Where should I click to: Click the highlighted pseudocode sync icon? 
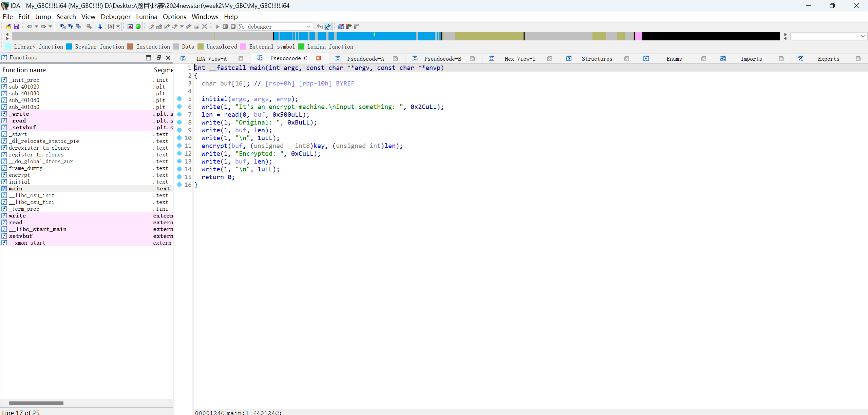328,26
